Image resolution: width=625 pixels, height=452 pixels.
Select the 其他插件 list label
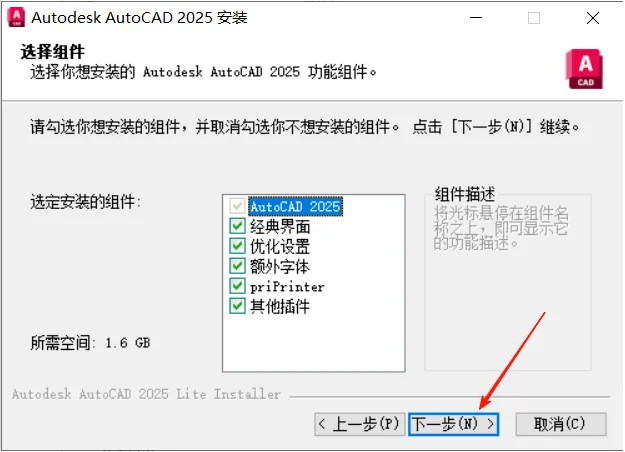tap(280, 307)
